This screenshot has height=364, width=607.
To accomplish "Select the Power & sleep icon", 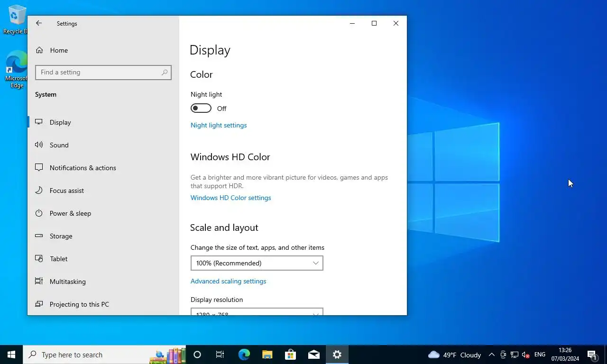I will click(39, 213).
